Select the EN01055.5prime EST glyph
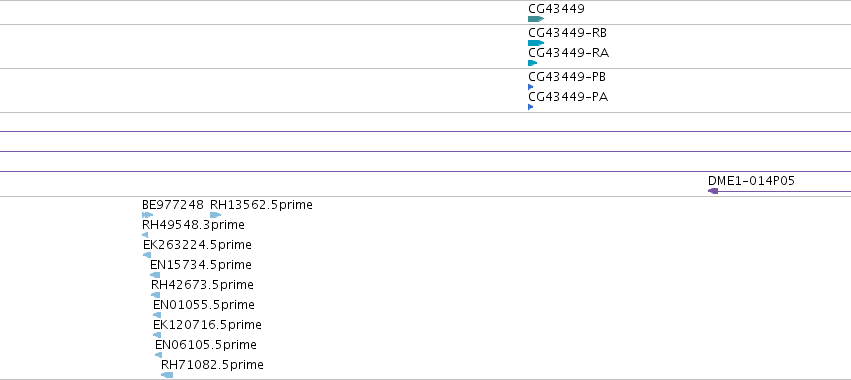Screen dimensions: 851x380 157,315
